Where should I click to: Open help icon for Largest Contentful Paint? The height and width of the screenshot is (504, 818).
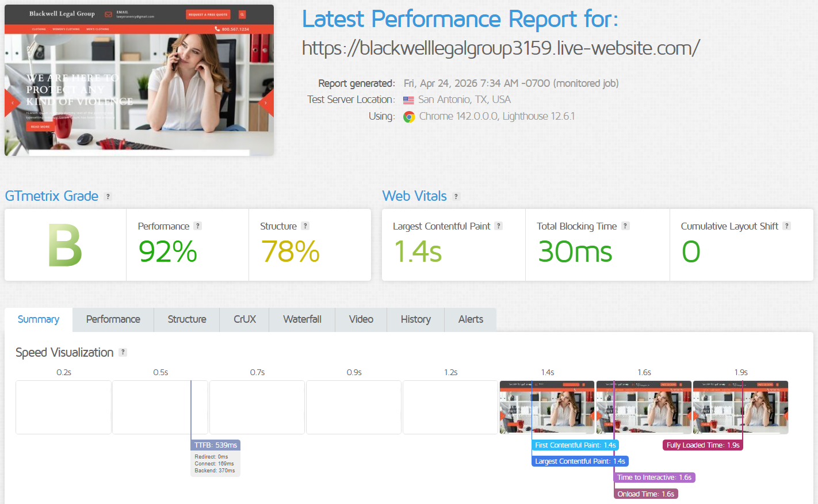pyautogui.click(x=499, y=226)
